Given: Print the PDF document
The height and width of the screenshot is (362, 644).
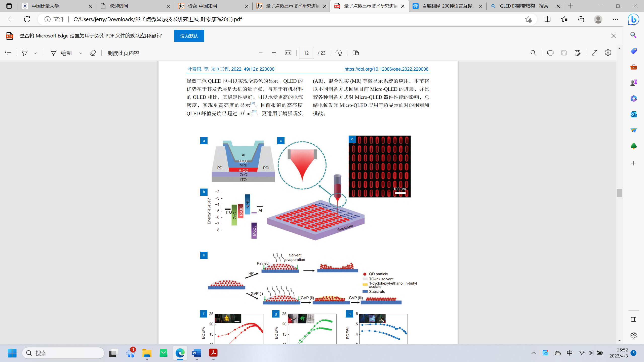Looking at the screenshot, I should click(550, 53).
